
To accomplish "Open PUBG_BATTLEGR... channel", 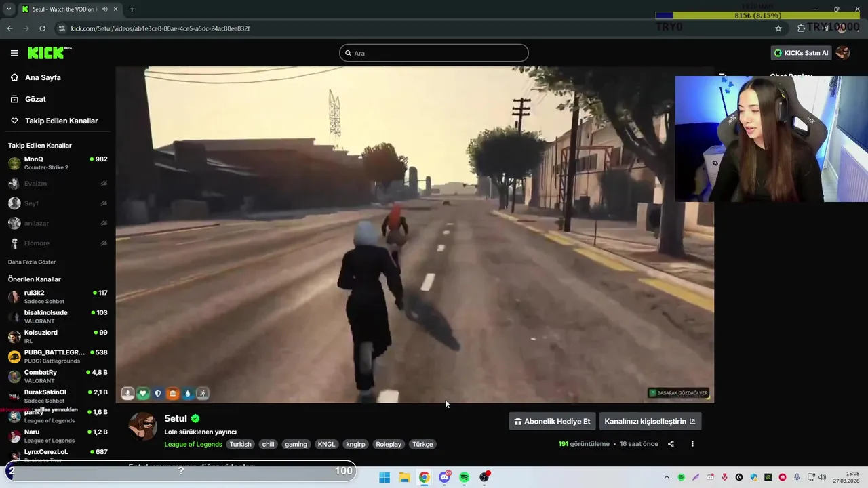I will click(58, 357).
